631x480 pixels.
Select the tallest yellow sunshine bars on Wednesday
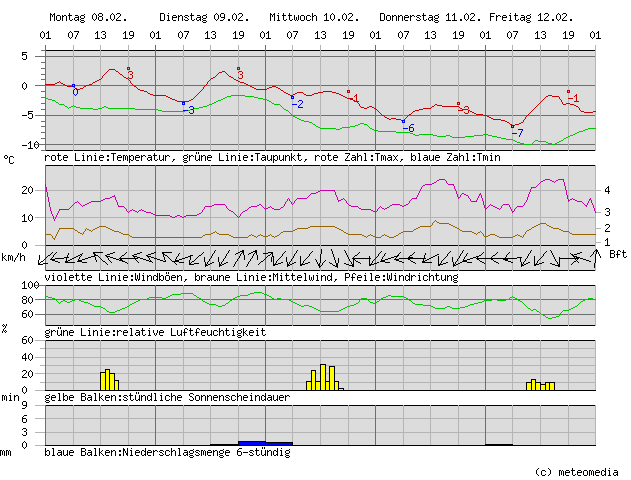(324, 376)
